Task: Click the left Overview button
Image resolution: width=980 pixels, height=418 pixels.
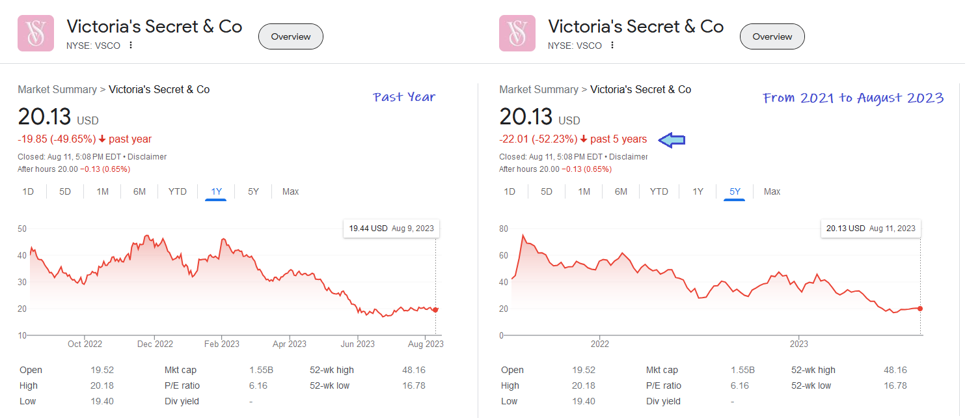Action: click(291, 36)
